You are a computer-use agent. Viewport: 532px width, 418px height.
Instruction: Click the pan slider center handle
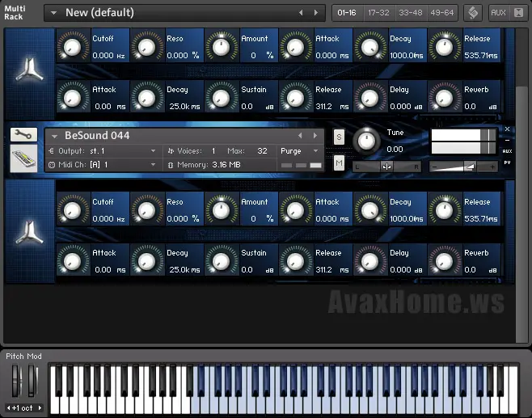386,167
